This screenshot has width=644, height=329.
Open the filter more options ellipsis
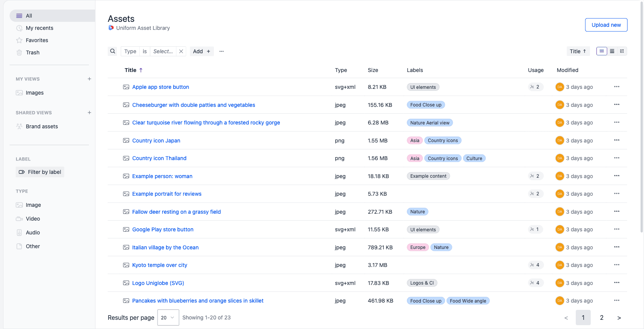(222, 51)
